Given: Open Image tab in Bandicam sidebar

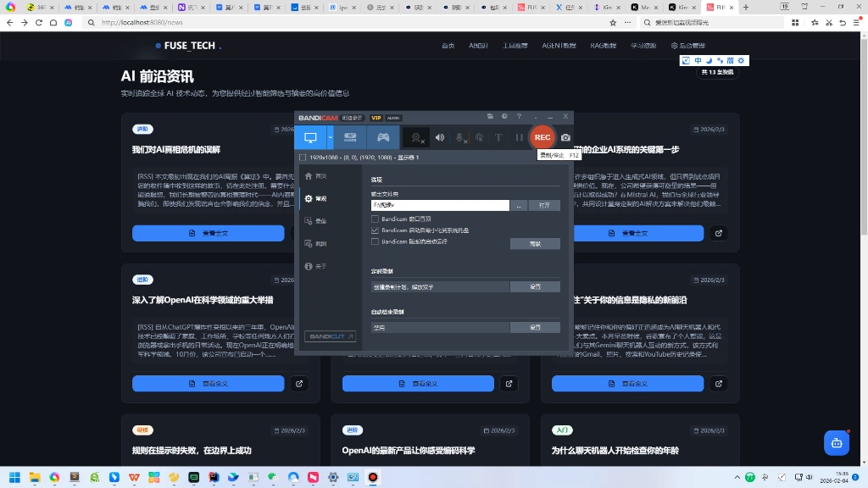Looking at the screenshot, I should tap(316, 243).
